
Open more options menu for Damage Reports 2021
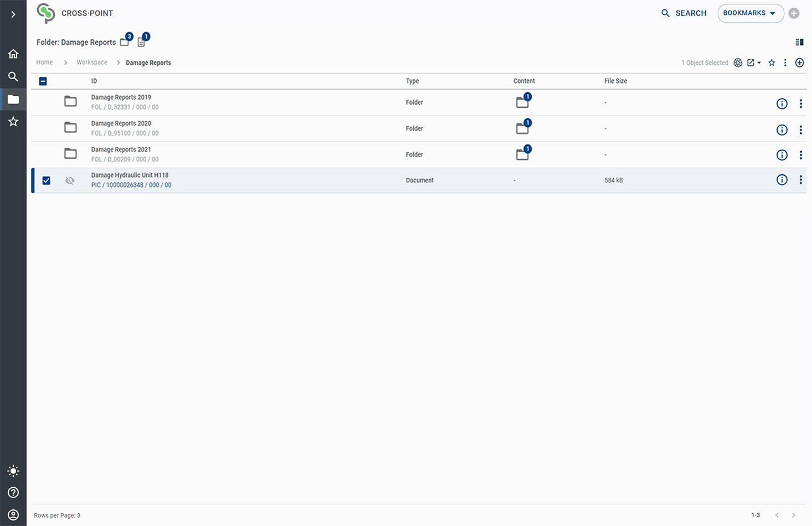coord(800,155)
